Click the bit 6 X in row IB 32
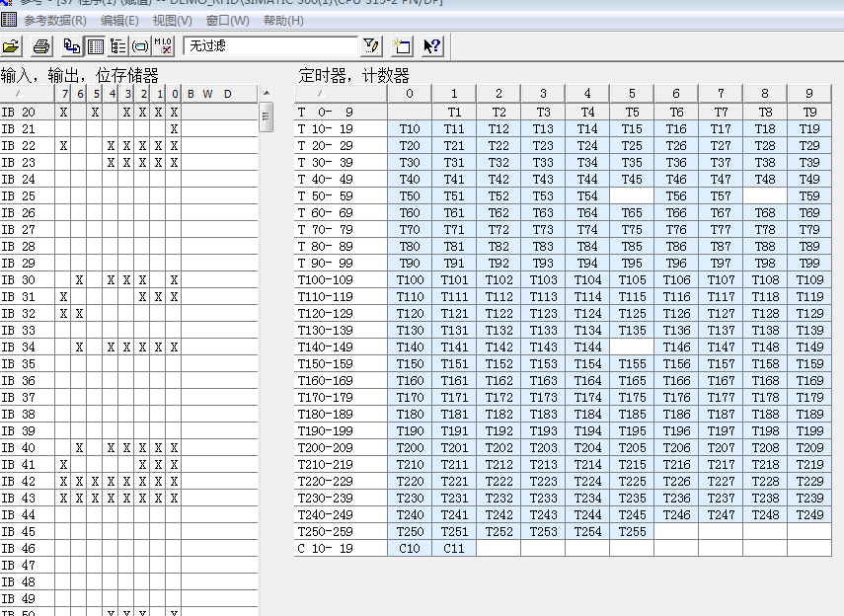This screenshot has height=616, width=844. [x=79, y=313]
